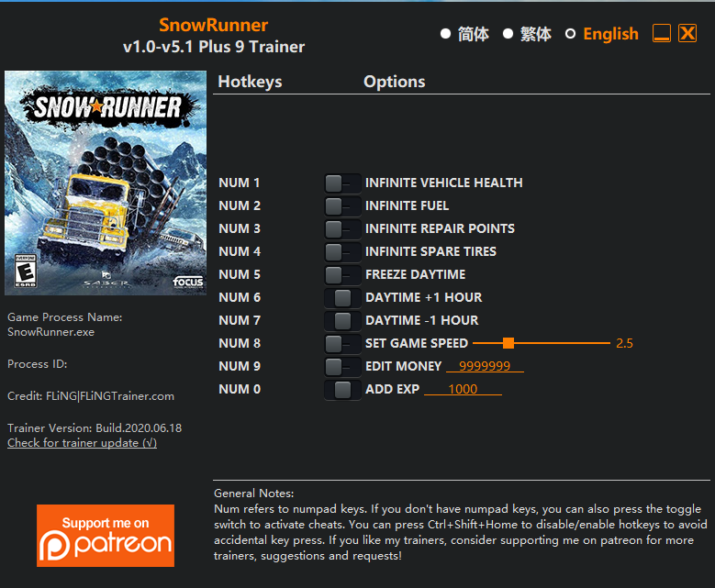Click the NUM 4 hotkey label
Image resolution: width=715 pixels, height=588 pixels.
coord(240,251)
